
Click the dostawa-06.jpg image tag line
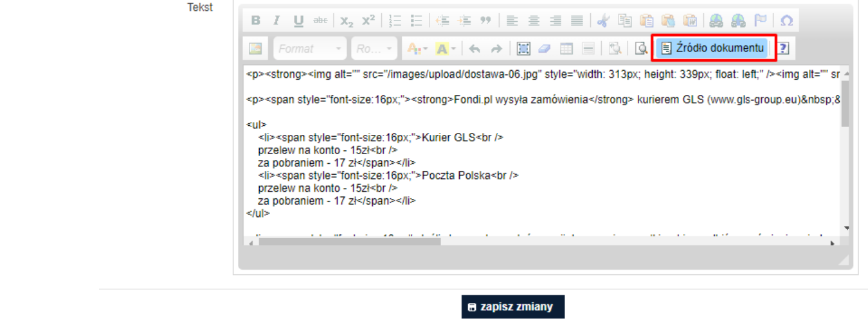(542, 74)
